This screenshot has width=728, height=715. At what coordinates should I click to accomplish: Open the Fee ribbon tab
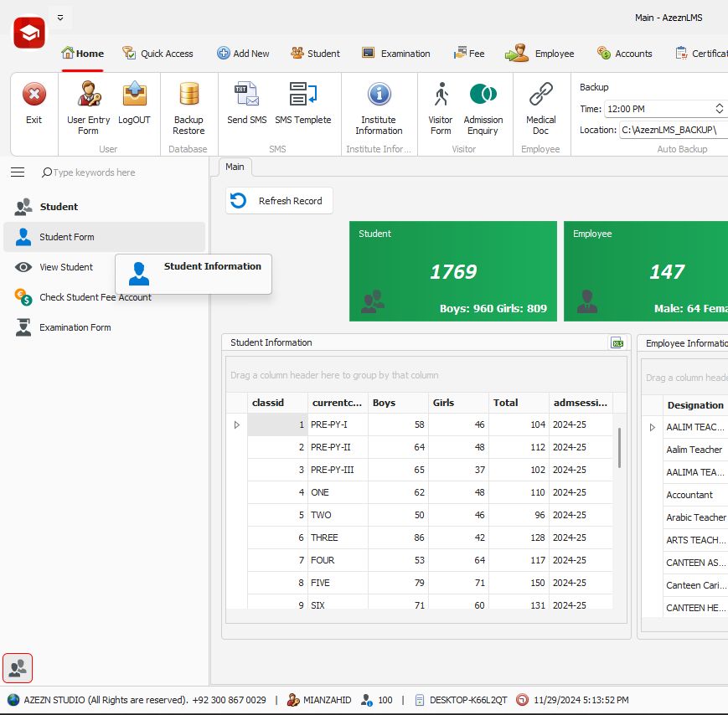(x=469, y=54)
